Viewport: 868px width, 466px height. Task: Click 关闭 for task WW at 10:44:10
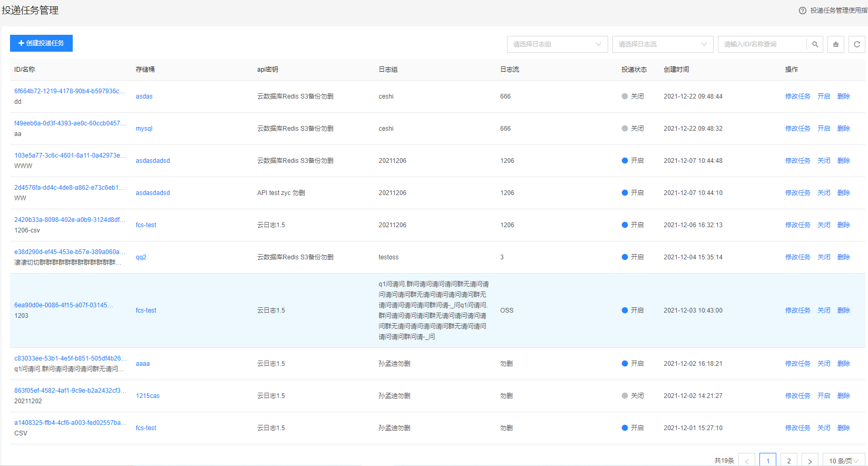click(x=824, y=193)
